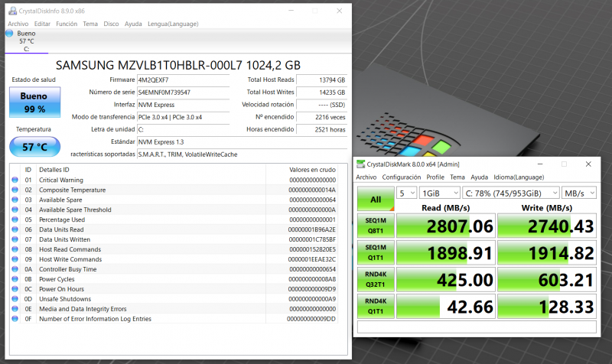Open the Configuración menu in CrystalDiskMark
The image size is (612, 364).
click(401, 177)
